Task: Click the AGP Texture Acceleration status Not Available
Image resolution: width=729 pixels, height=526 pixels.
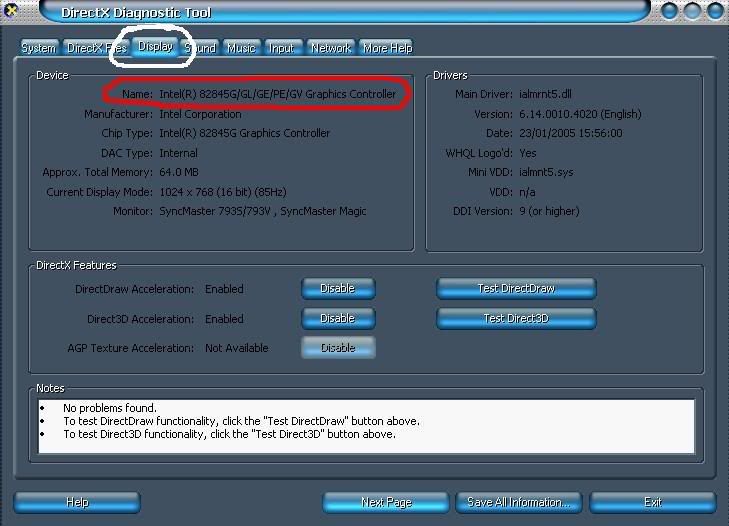Action: 237,348
